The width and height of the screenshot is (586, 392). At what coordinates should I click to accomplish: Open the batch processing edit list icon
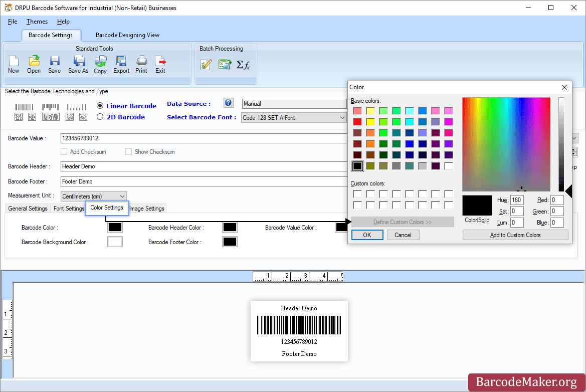(206, 65)
